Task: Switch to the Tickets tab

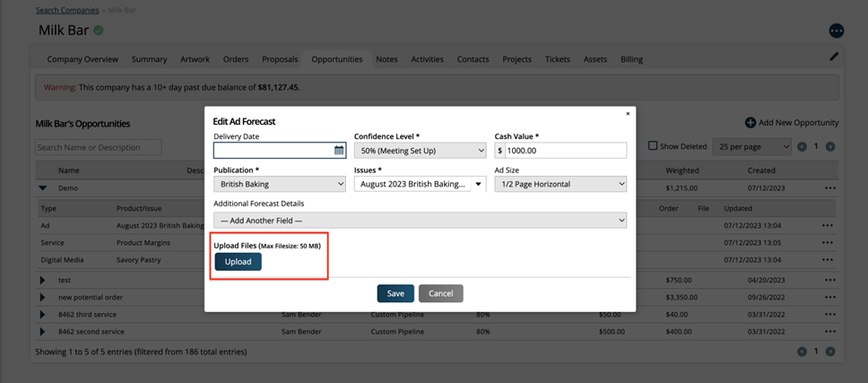Action: [x=558, y=59]
